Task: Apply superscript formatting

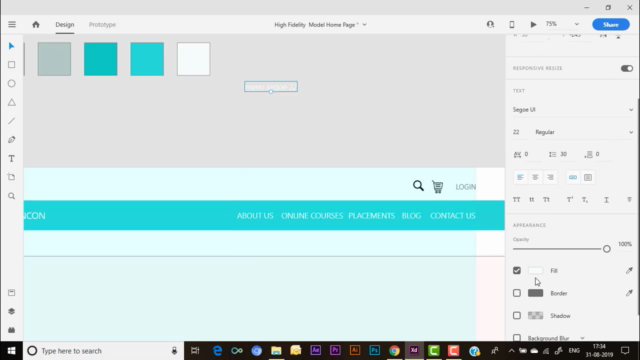Action: 570,200
